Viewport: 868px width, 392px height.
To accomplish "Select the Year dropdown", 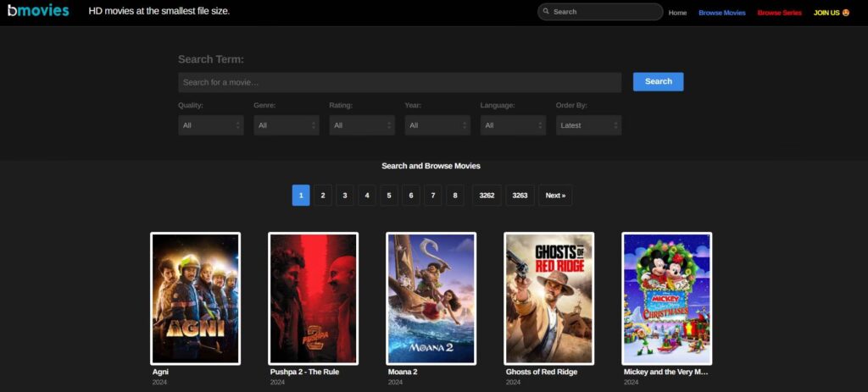I will tap(437, 125).
